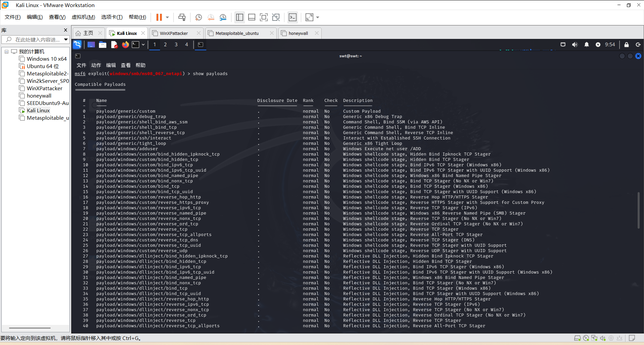
Task: Select SEEDUbuntu9 in the library
Action: tap(48, 103)
